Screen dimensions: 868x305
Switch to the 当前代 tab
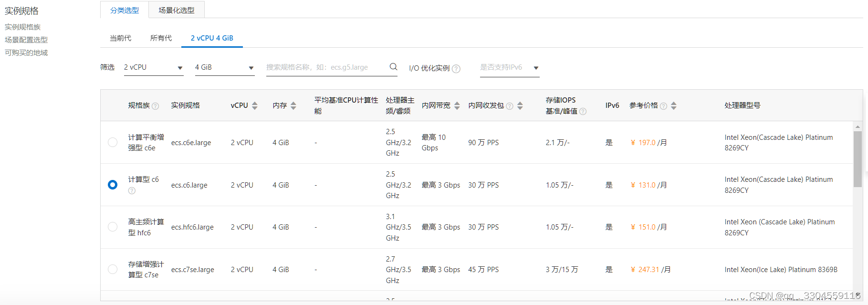click(x=120, y=38)
